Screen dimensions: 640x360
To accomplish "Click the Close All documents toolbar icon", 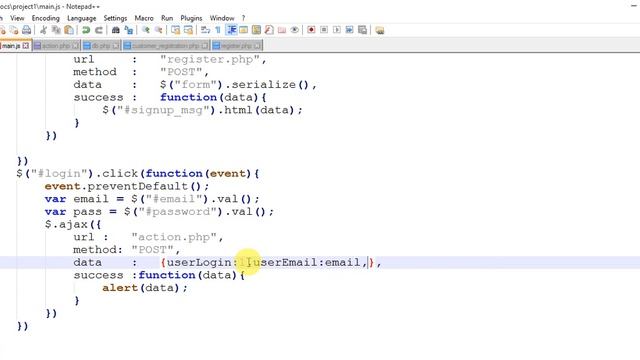I will [14, 30].
